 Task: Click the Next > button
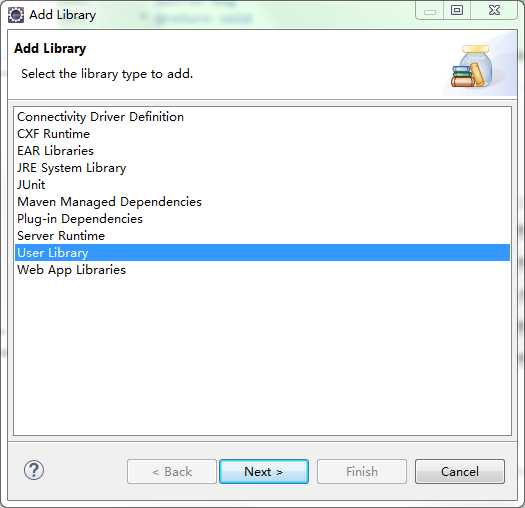(264, 471)
